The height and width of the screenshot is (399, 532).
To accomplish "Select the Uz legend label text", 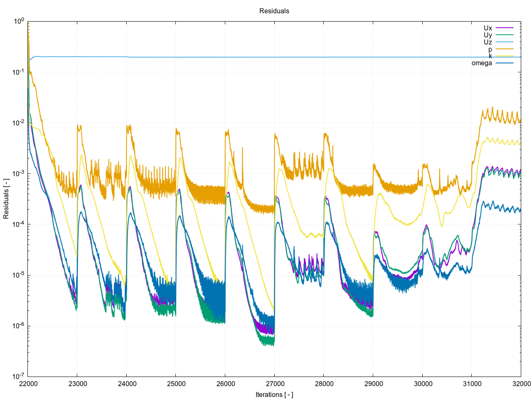I will [488, 42].
